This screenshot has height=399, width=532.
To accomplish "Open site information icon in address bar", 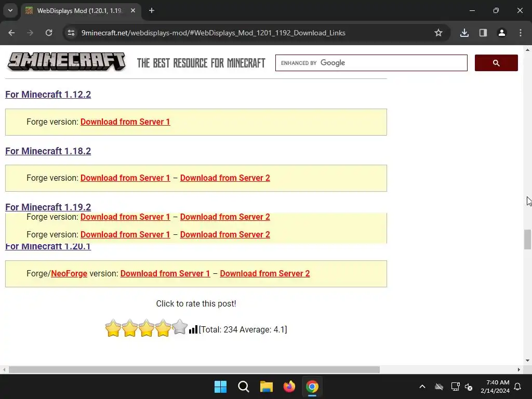I will click(x=71, y=33).
